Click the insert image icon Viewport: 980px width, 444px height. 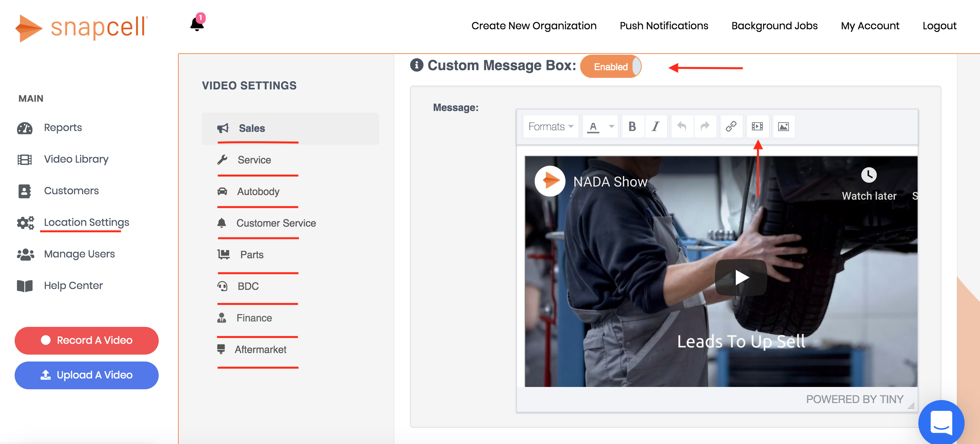(783, 126)
